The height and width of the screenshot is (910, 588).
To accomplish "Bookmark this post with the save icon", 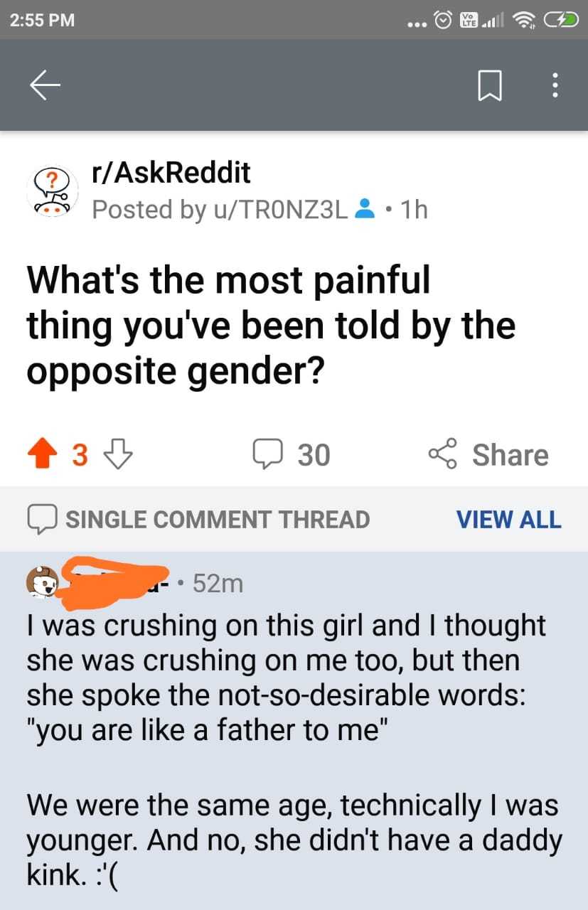I will point(491,86).
